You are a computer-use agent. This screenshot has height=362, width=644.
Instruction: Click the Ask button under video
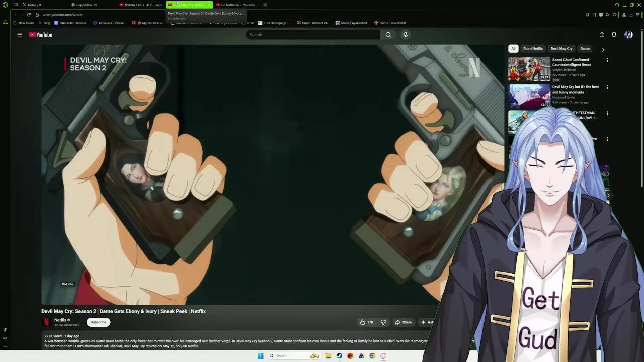(x=427, y=322)
